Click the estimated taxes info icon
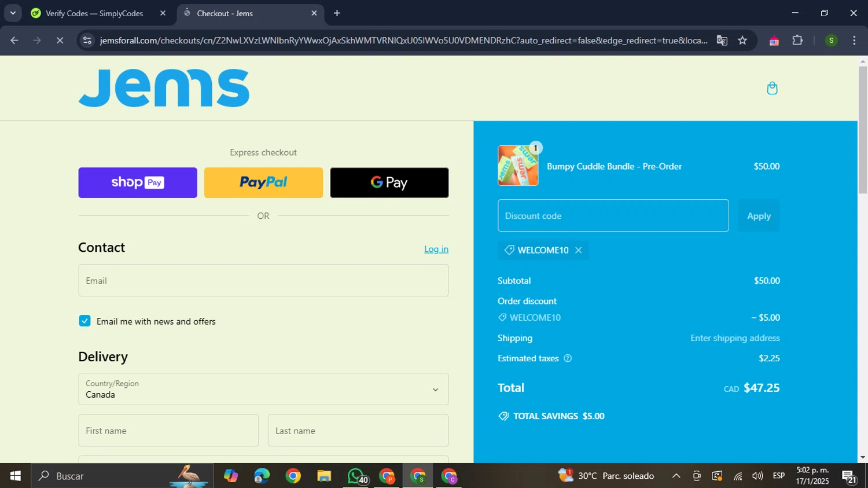The height and width of the screenshot is (488, 868). 568,358
